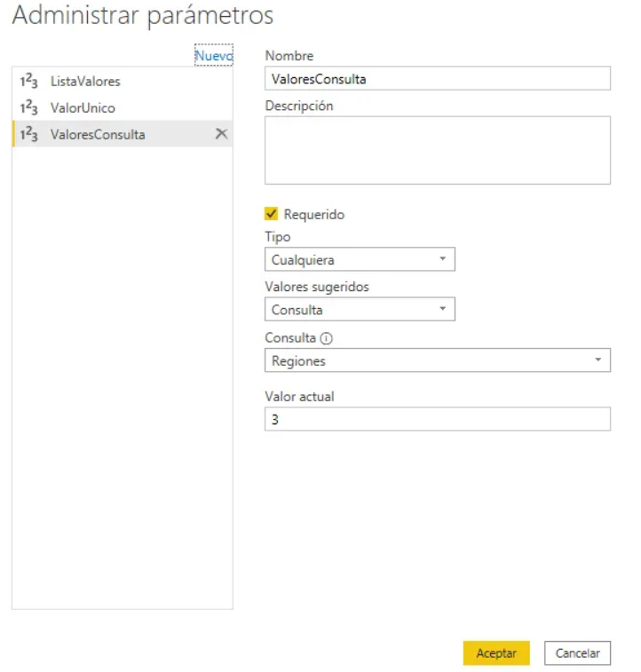Uncheck the Requerido checkbox
This screenshot has height=672, width=641.
pos(272,214)
